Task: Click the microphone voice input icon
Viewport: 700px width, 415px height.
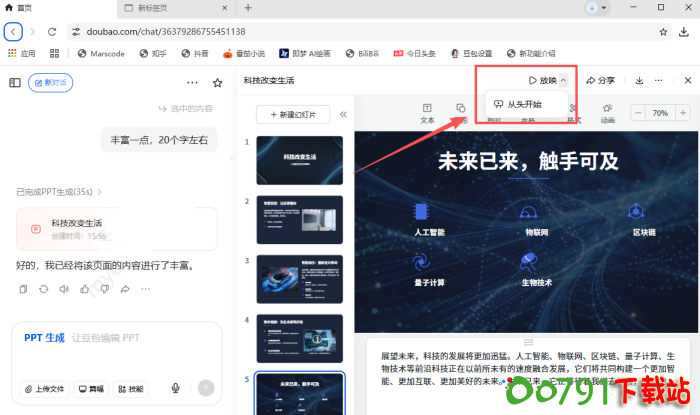Action: point(176,388)
